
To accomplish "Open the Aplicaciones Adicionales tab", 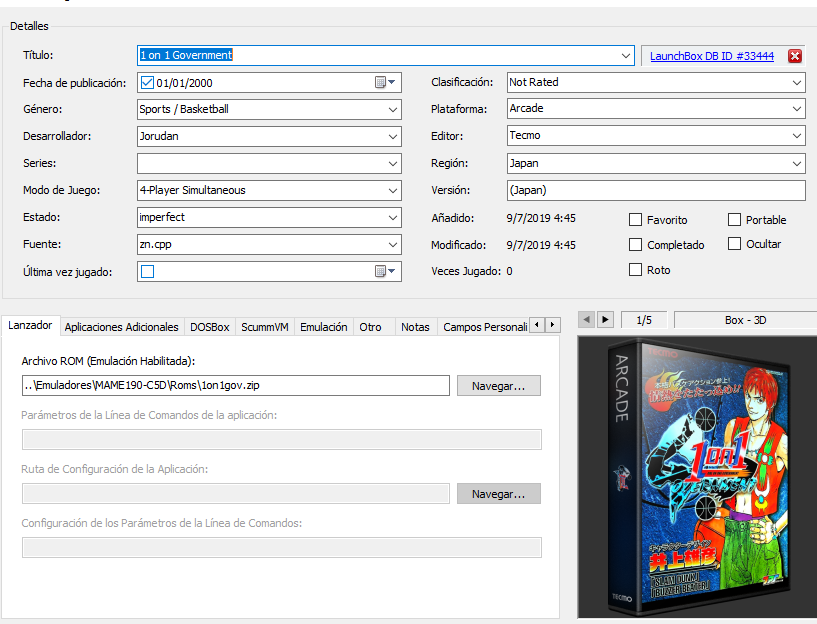I will (x=121, y=327).
